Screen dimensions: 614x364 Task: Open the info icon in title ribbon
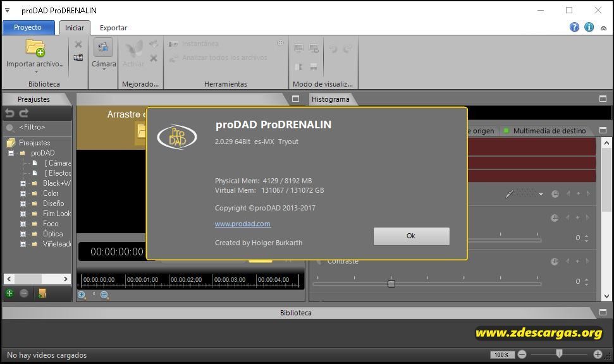(x=589, y=27)
